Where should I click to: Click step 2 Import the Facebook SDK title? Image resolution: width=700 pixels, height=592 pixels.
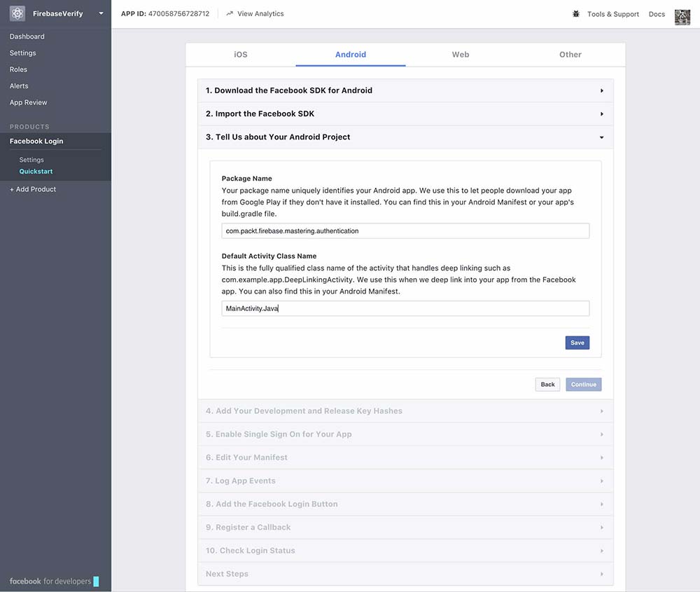click(x=260, y=113)
